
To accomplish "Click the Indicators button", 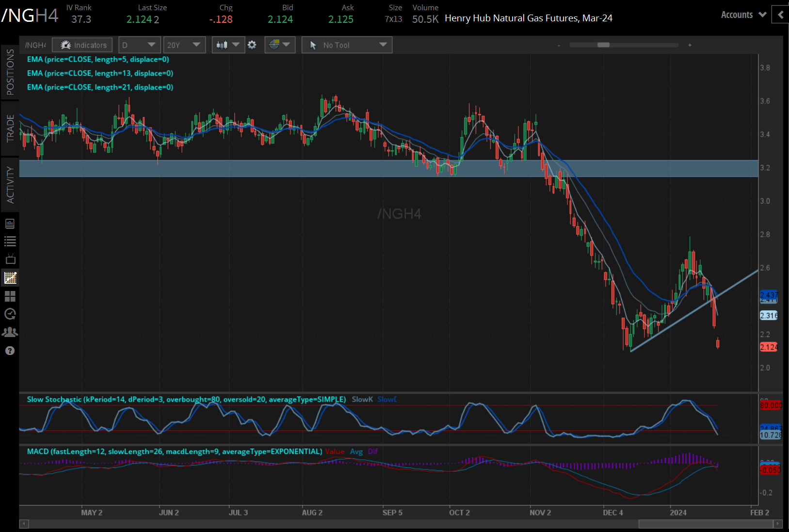I will click(82, 45).
